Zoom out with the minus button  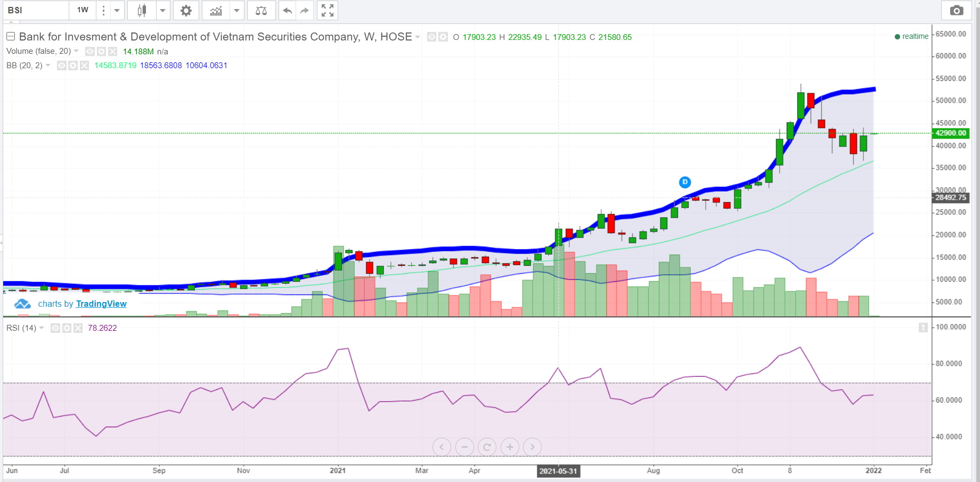(x=464, y=447)
